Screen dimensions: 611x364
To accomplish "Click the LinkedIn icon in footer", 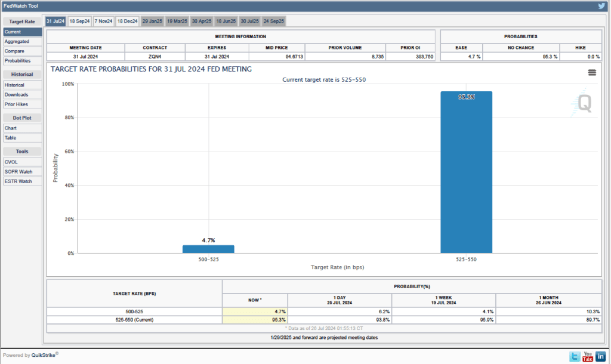I will 600,356.
